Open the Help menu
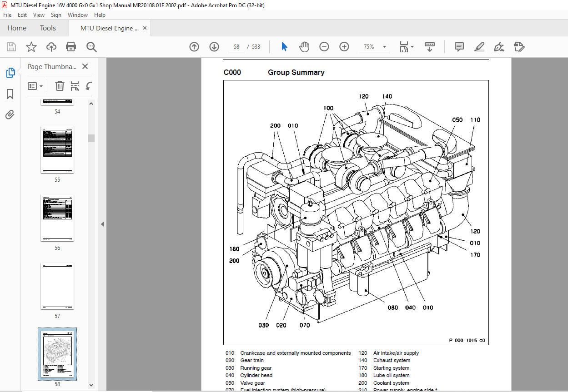 coord(100,15)
